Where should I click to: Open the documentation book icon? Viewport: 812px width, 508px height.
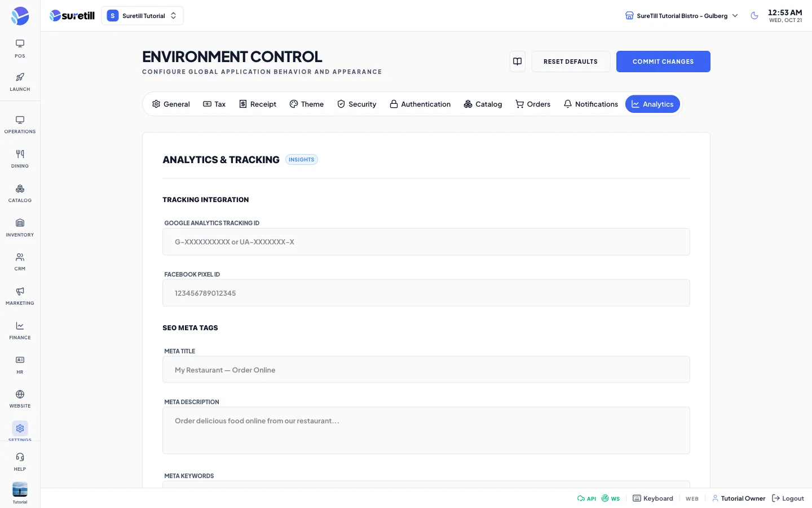pyautogui.click(x=517, y=62)
